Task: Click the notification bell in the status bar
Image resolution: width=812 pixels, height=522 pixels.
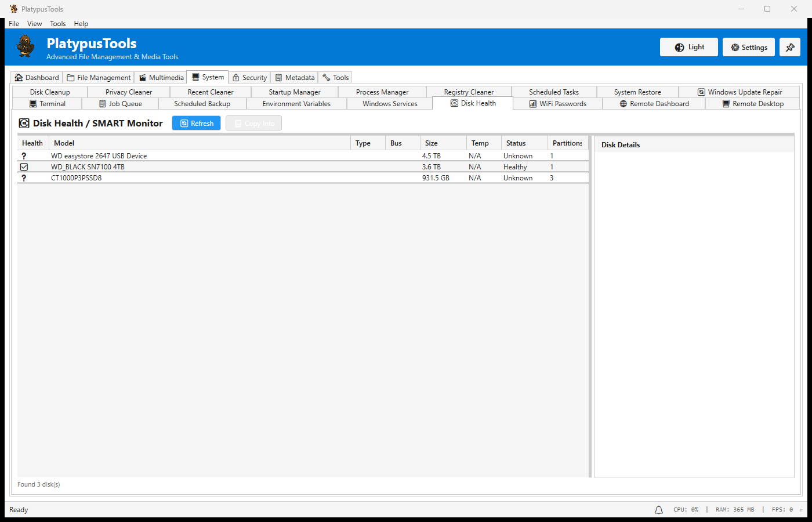Action: point(658,509)
